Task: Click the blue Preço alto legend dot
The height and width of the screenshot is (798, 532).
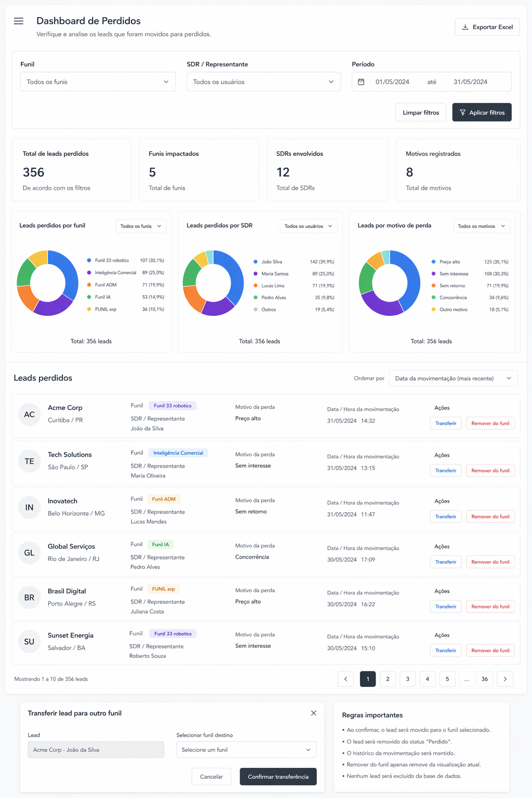Action: 433,262
